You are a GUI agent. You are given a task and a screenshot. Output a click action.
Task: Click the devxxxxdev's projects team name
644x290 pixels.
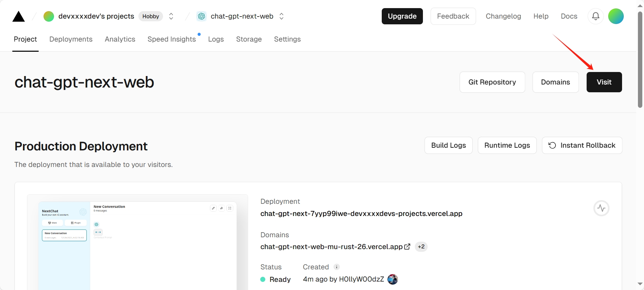(x=96, y=16)
